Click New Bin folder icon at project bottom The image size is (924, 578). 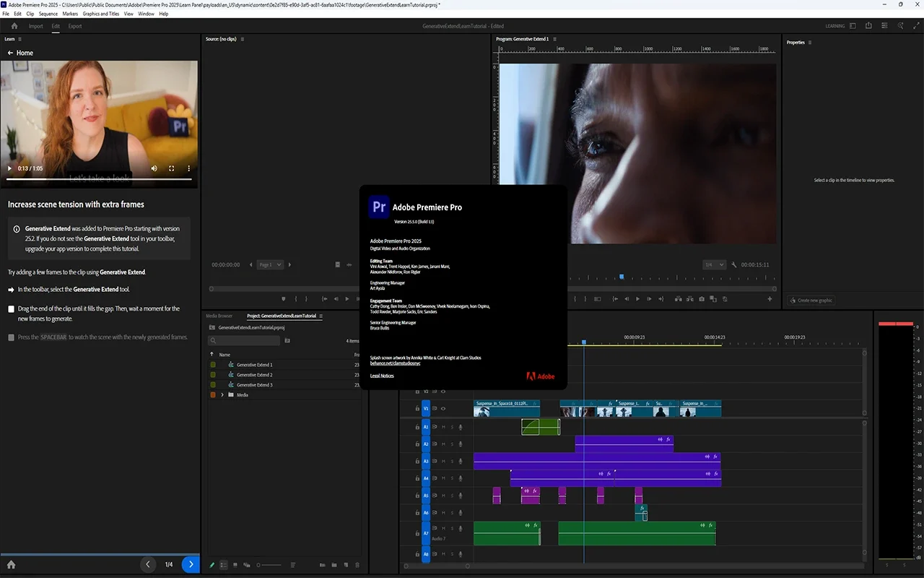coord(336,565)
